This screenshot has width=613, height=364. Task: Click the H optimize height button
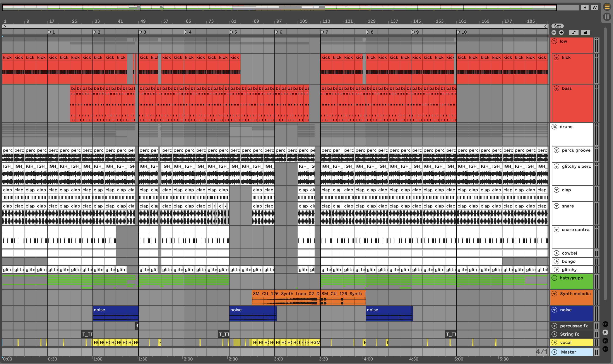click(x=585, y=8)
